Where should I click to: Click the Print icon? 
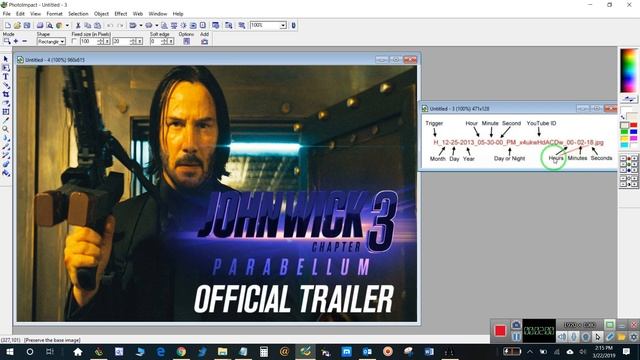coord(40,25)
